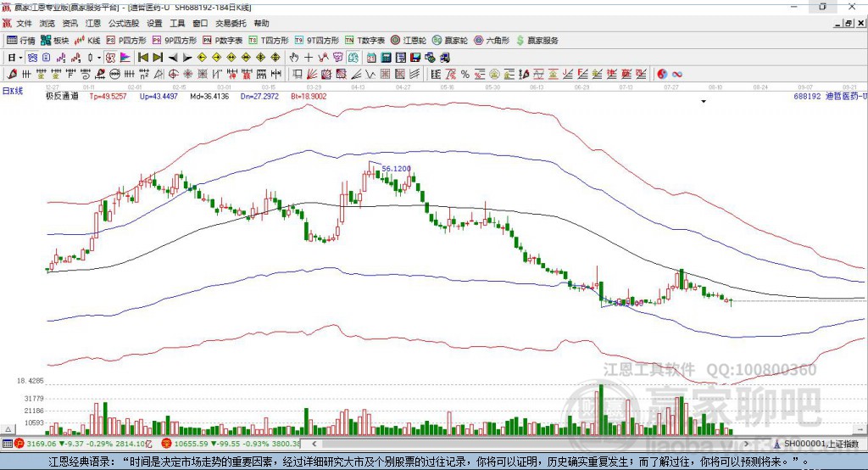868x470 pixels.
Task: Select the triple diagonal lines tool
Action: coord(414,75)
